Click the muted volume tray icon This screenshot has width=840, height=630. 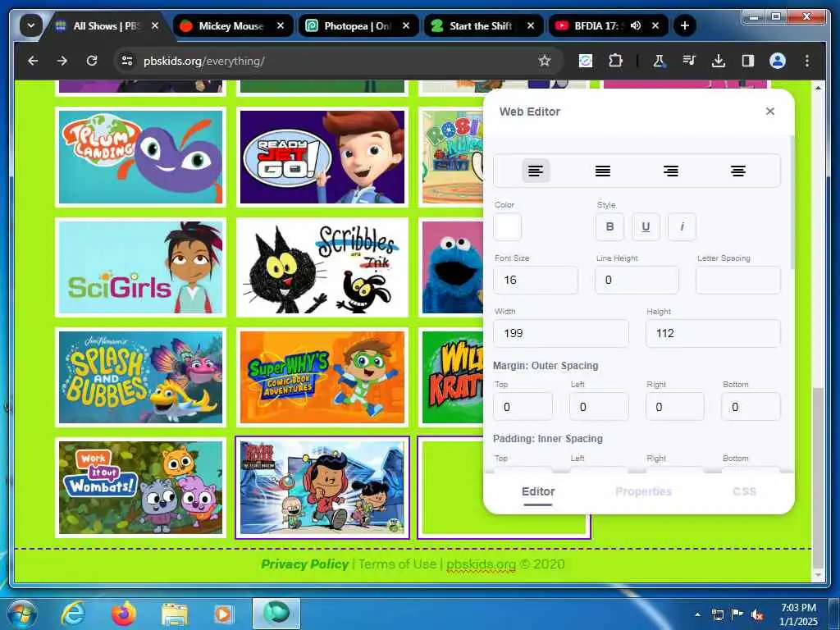click(x=756, y=615)
